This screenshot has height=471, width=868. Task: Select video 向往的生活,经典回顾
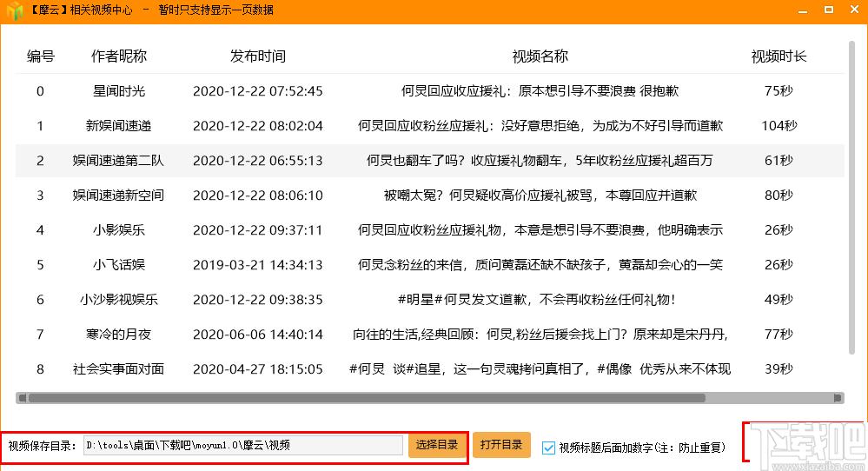click(540, 335)
